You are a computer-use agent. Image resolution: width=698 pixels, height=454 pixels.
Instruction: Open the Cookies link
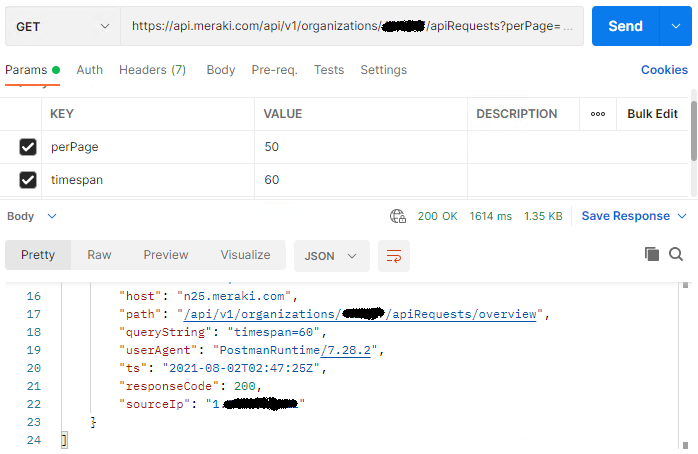point(664,70)
